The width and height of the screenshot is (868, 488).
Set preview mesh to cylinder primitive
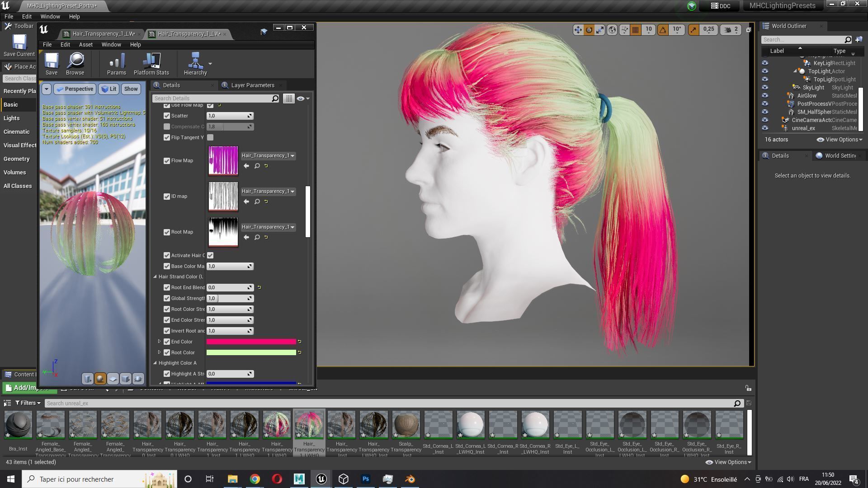click(88, 379)
